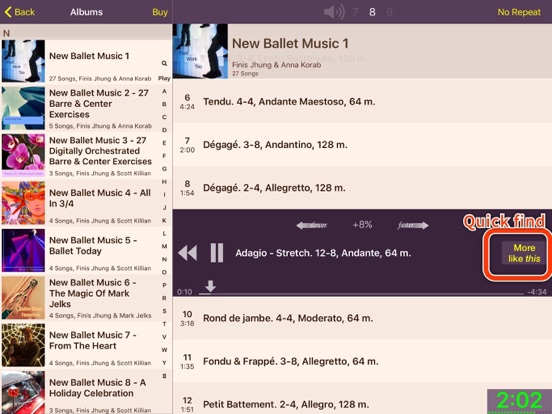Play track 8 Dégagé Allegretto
The width and height of the screenshot is (552, 414).
362,188
